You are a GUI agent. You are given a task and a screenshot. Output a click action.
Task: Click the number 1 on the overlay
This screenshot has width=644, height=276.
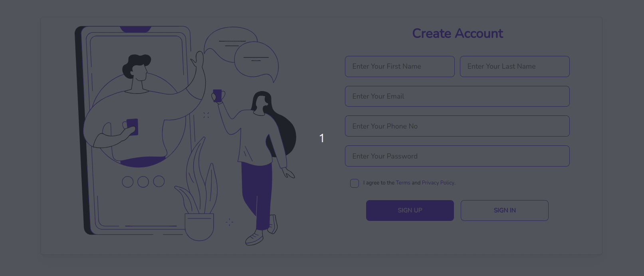point(322,138)
